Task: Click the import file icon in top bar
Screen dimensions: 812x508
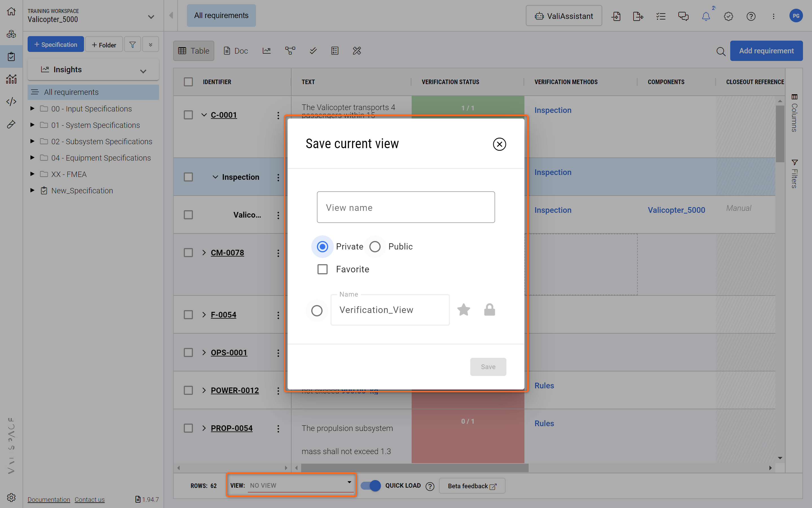Action: (x=616, y=16)
